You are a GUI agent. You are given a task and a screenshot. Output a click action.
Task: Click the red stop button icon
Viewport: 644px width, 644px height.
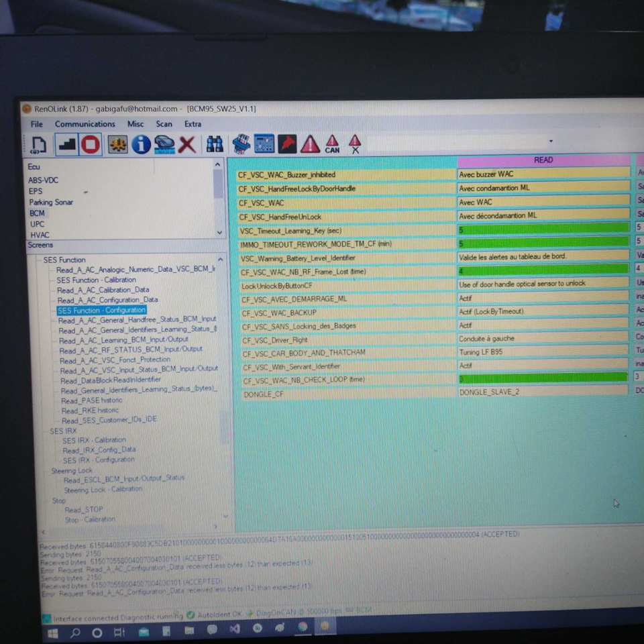click(91, 145)
